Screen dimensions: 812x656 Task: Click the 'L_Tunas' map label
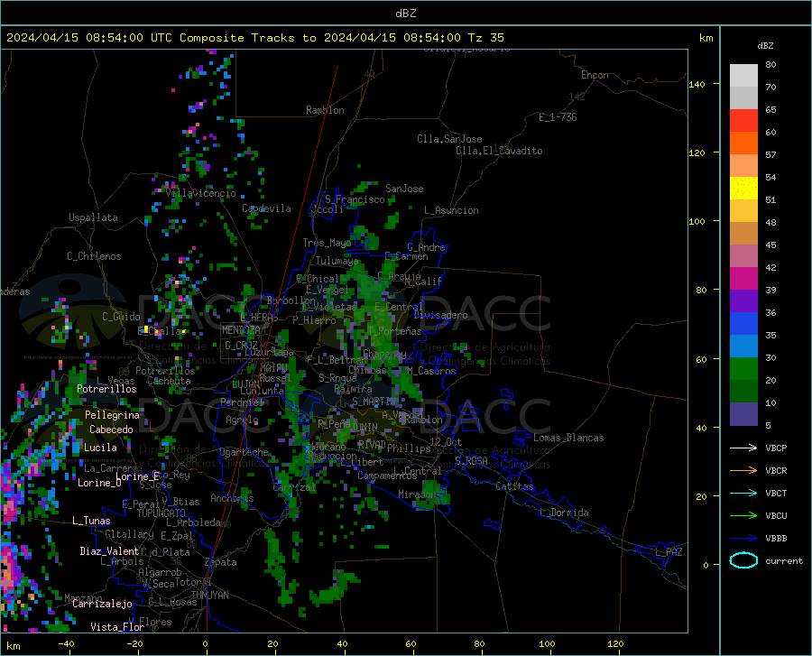point(91,521)
